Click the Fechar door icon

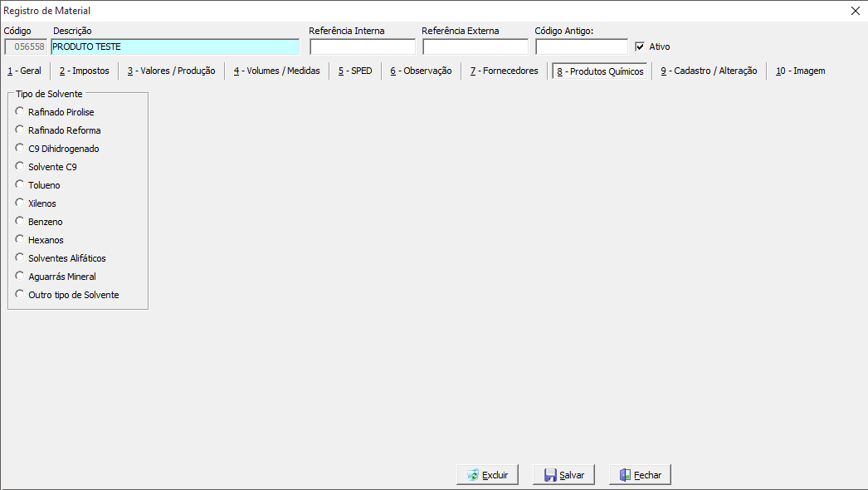tap(626, 475)
